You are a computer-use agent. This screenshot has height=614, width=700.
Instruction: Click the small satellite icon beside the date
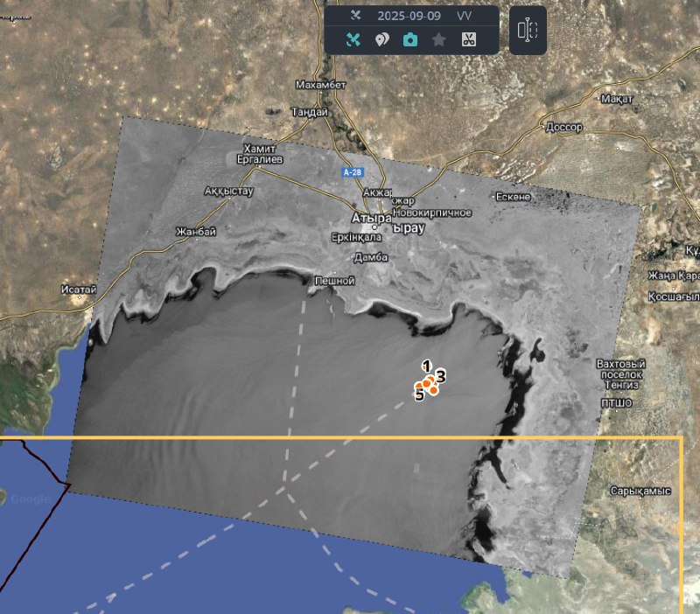354,15
